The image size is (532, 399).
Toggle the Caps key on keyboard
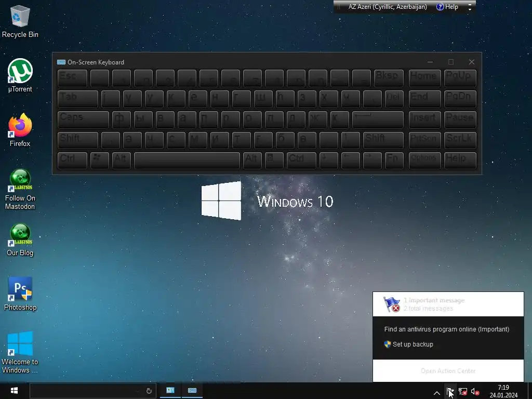click(x=83, y=119)
